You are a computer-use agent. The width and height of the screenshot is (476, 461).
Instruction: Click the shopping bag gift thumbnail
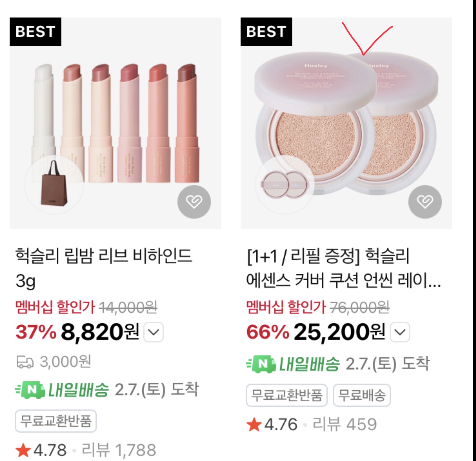[54, 182]
